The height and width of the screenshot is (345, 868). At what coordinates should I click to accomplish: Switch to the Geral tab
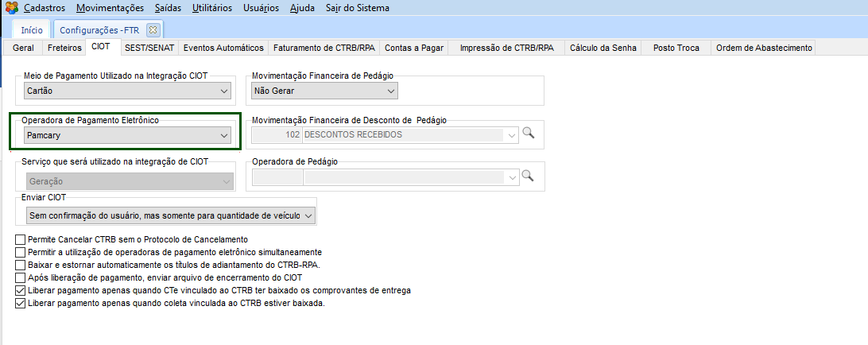(23, 48)
